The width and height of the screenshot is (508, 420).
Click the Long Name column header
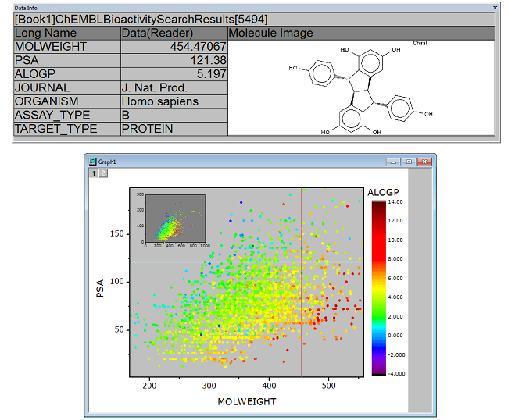(x=66, y=33)
